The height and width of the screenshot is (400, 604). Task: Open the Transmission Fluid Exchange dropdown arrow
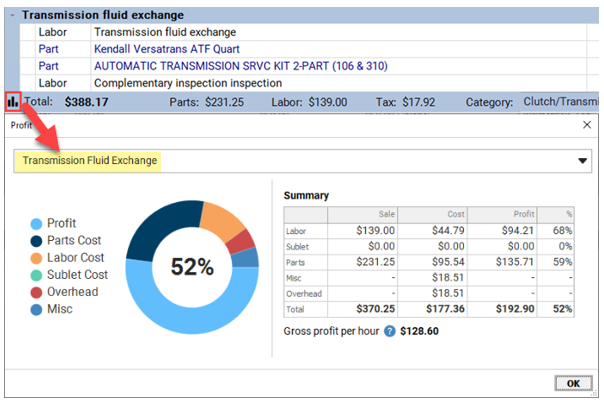pos(582,161)
